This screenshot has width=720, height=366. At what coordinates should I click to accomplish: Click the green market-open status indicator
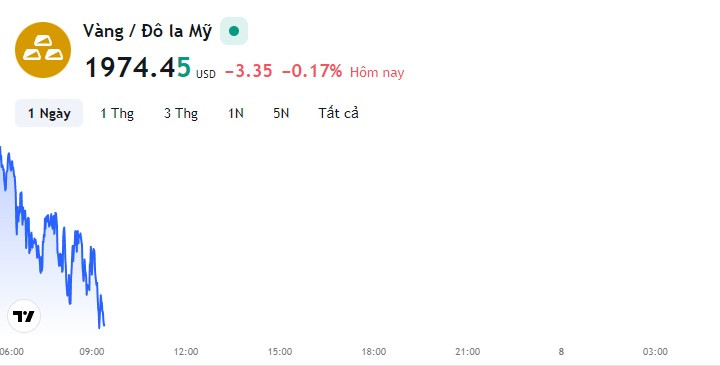click(x=234, y=31)
